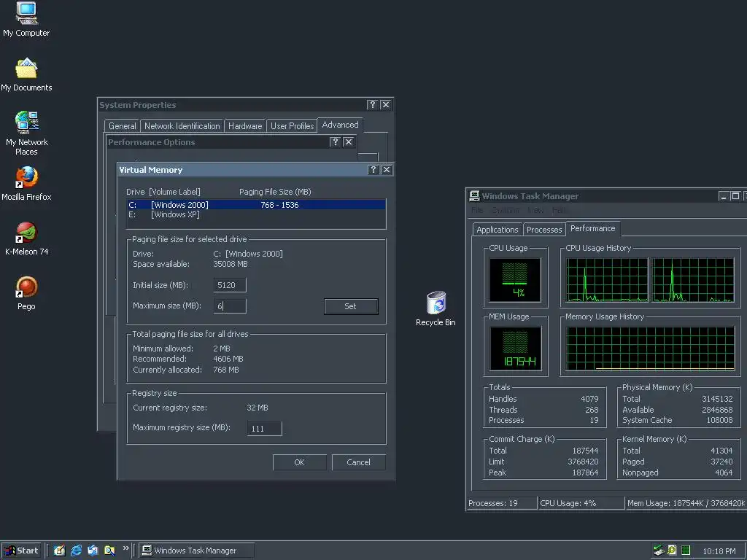The height and width of the screenshot is (560, 747).
Task: Switch to Applications tab in Task Manager
Action: (498, 230)
